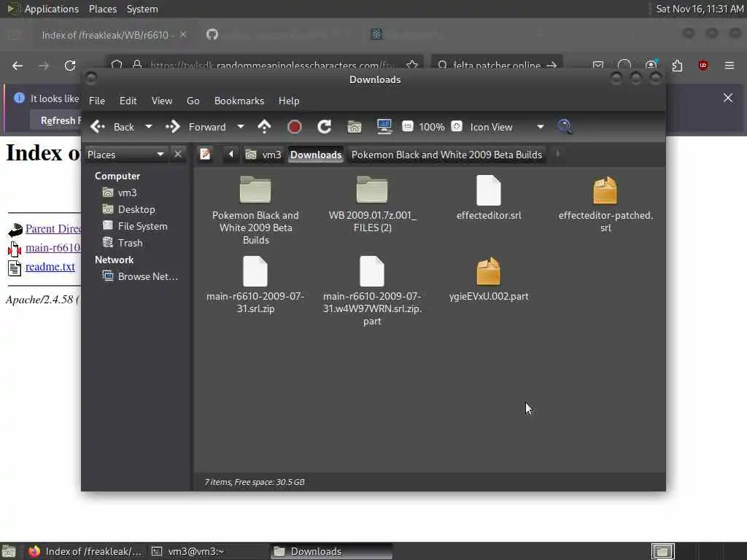747x560 pixels.
Task: Stop loading with the red stop icon
Action: 295,127
